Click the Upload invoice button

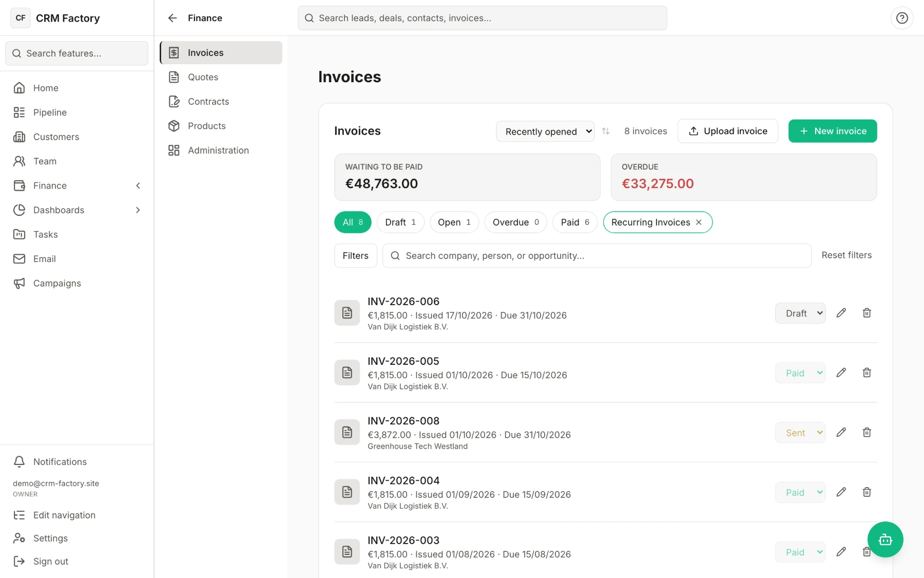(728, 131)
